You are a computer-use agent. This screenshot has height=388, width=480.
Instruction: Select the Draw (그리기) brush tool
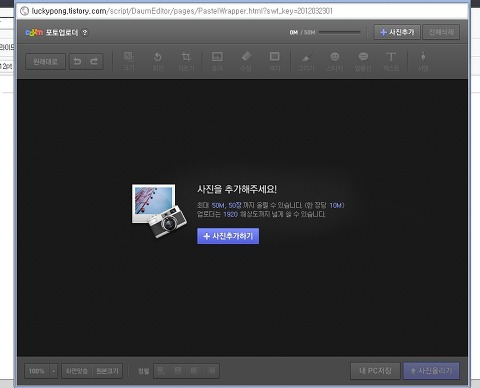click(x=306, y=61)
